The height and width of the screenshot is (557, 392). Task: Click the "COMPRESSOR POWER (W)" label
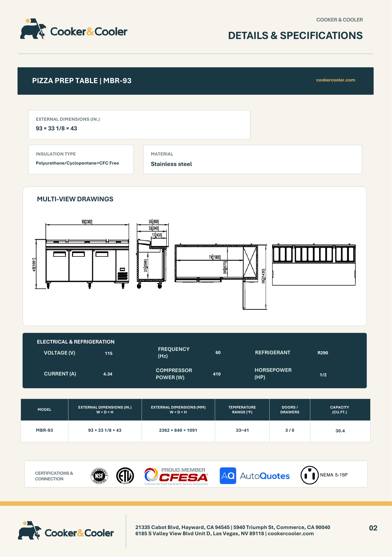pos(174,374)
